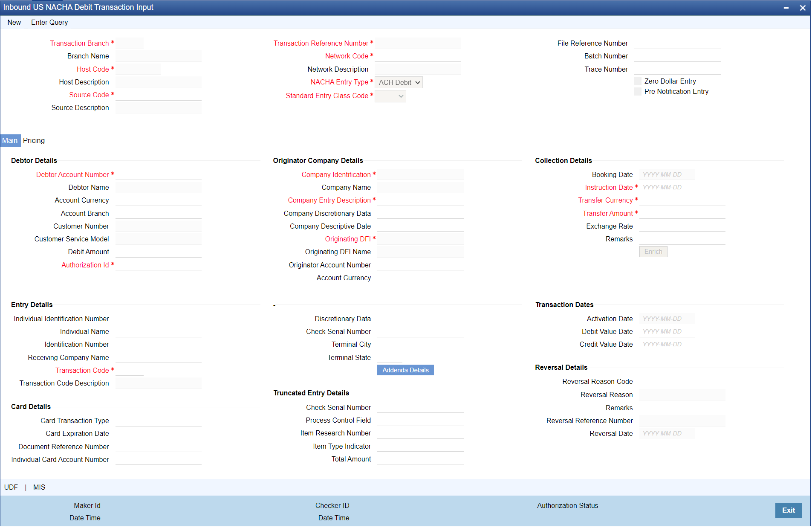
Task: Focus the Company Descriptive Date field
Action: 420,226
